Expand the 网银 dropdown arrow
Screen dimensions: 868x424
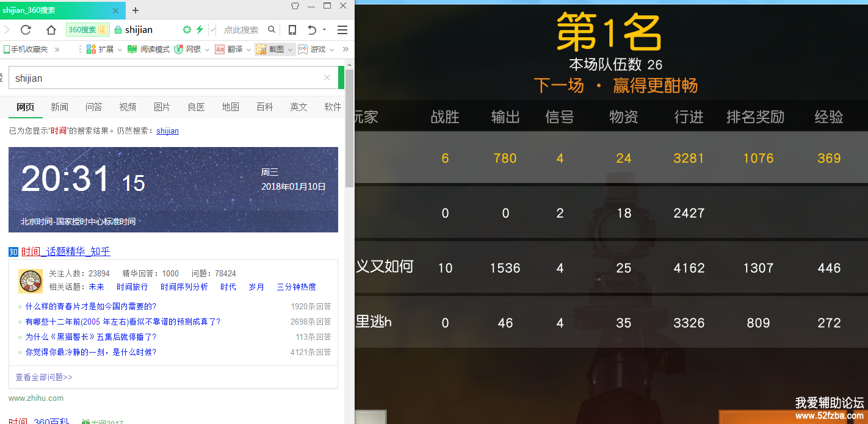(208, 49)
